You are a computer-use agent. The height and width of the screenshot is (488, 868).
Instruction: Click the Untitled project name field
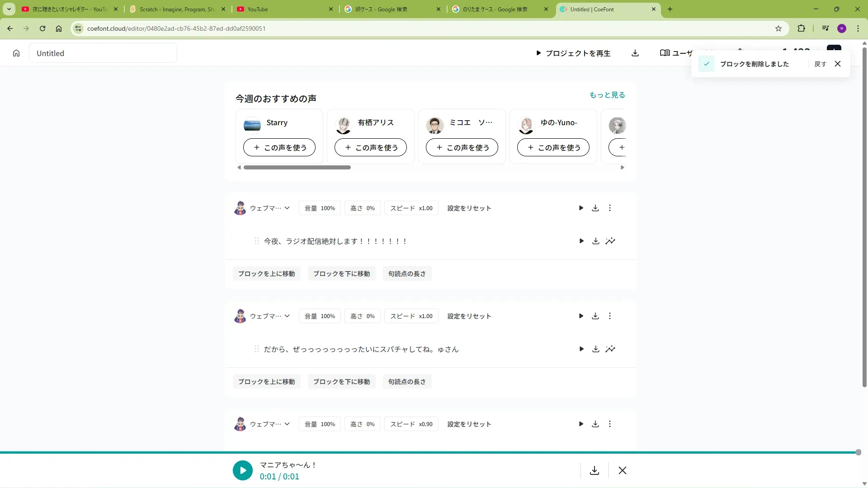103,53
